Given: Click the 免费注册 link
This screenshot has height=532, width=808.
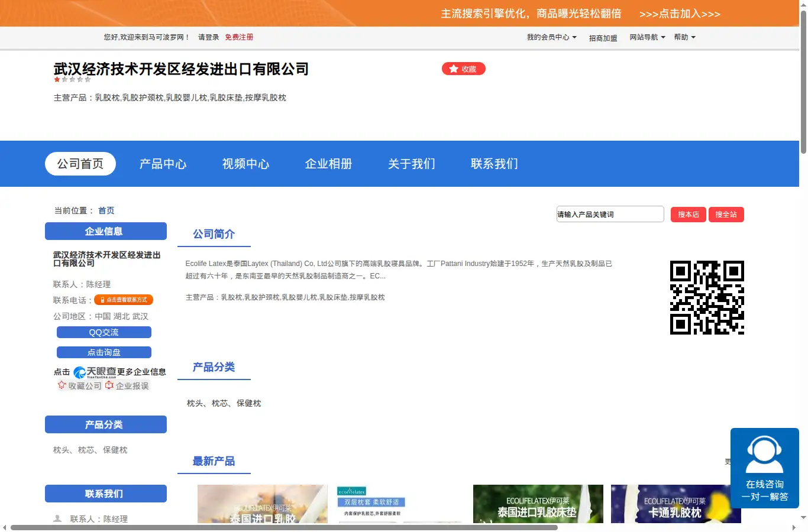Looking at the screenshot, I should tap(239, 37).
